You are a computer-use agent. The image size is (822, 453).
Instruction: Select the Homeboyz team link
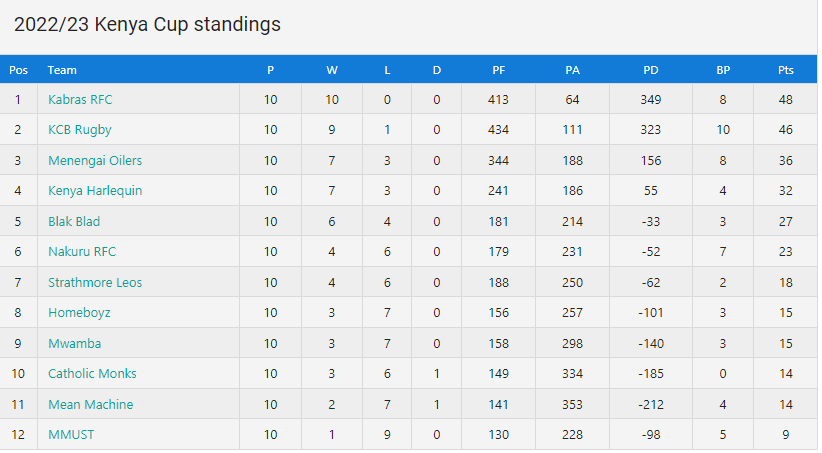79,313
